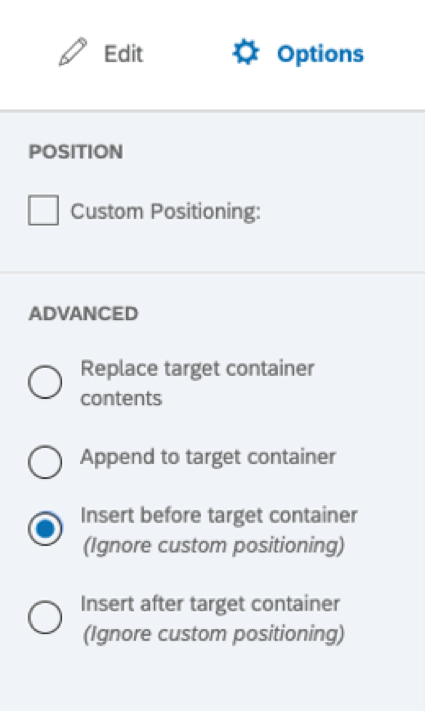Click italic note under Insert after option
Image resolution: width=425 pixels, height=711 pixels.
[x=213, y=634]
